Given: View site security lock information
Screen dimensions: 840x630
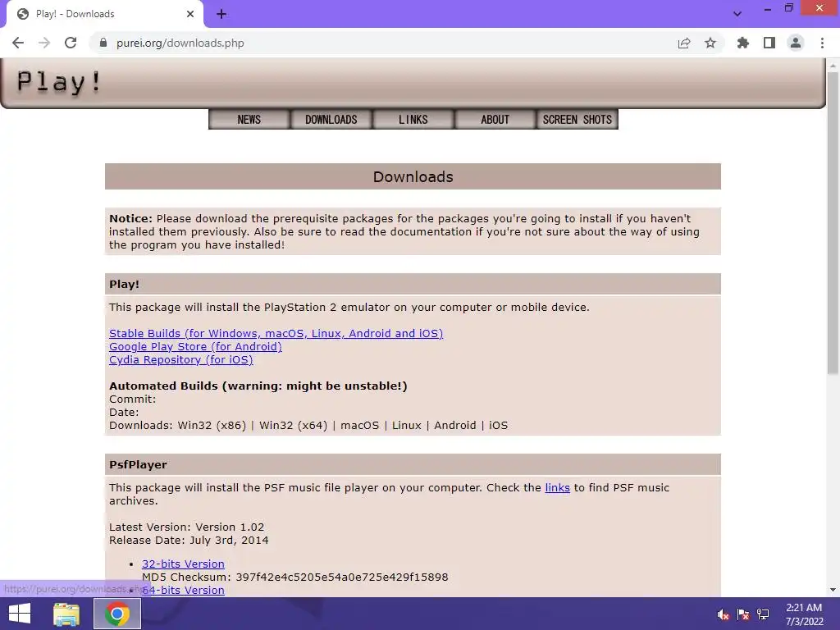Looking at the screenshot, I should click(103, 43).
